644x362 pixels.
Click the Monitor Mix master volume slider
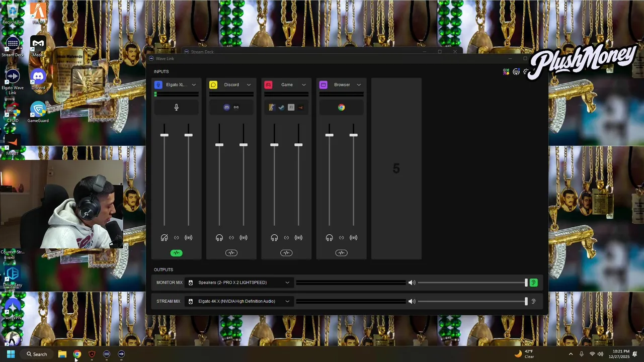[472, 283]
